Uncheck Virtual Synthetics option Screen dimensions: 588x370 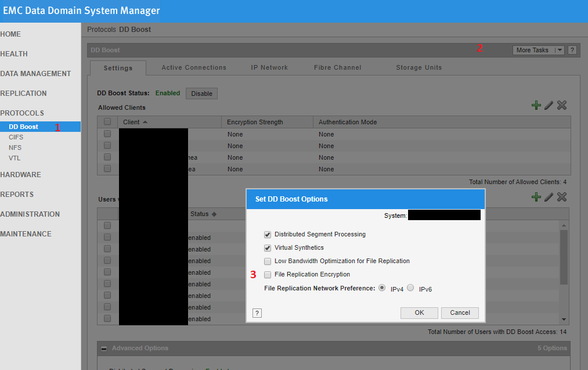click(x=268, y=247)
